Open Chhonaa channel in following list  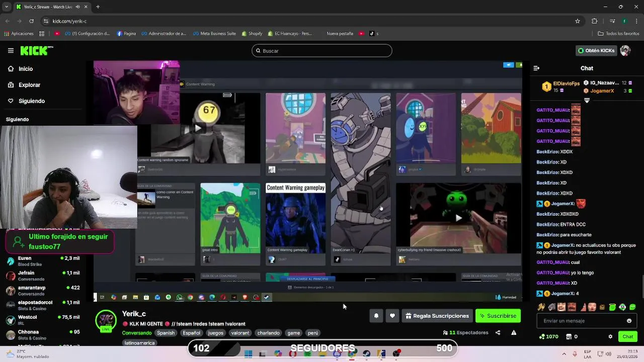[43, 335]
